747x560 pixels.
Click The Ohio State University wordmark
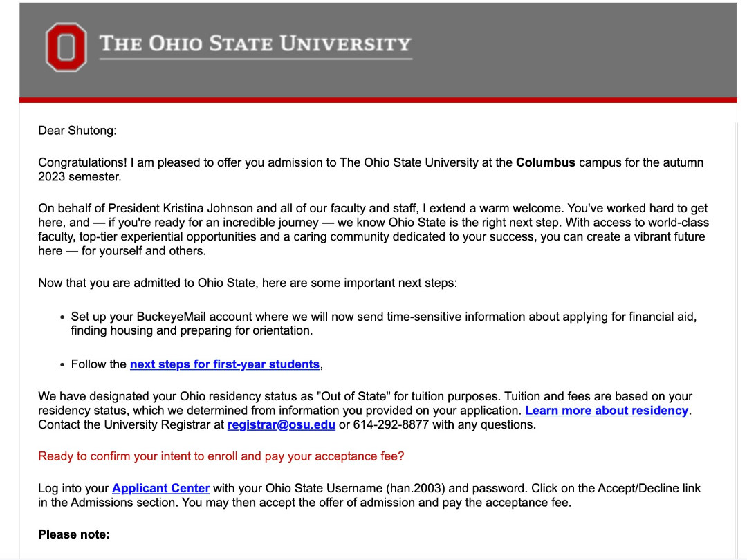tap(255, 46)
